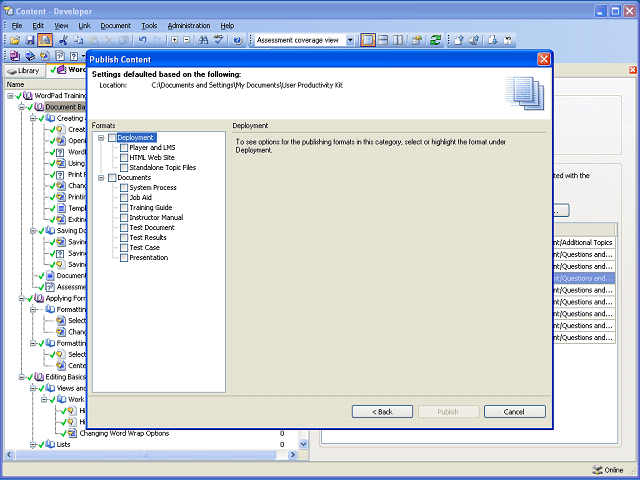
Task: Click the Expand (plus) toolbar icon
Action: (x=175, y=40)
